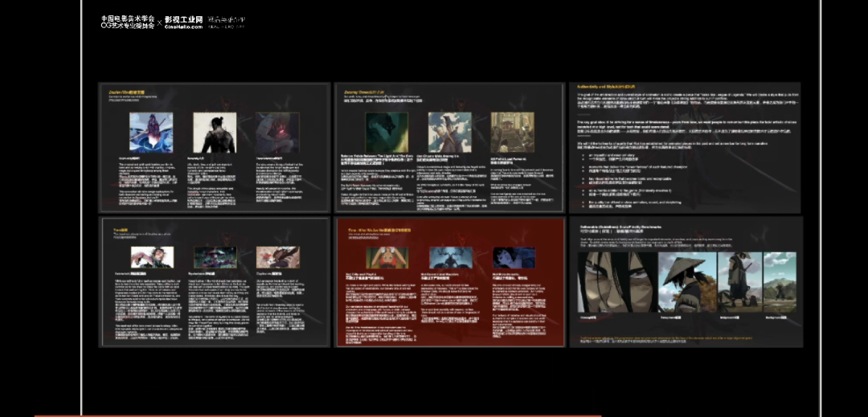868x417 pixels.
Task: Click the long-haired face close-up image
Action: tap(616, 281)
